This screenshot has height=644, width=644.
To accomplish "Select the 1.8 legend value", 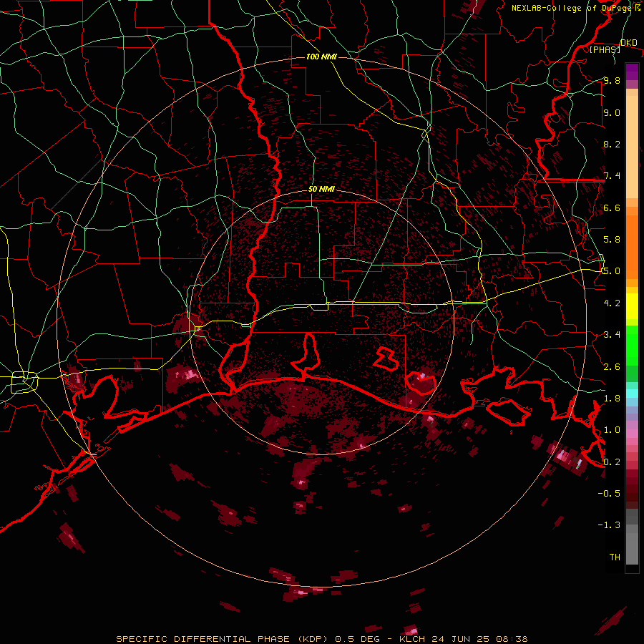I will coord(612,399).
